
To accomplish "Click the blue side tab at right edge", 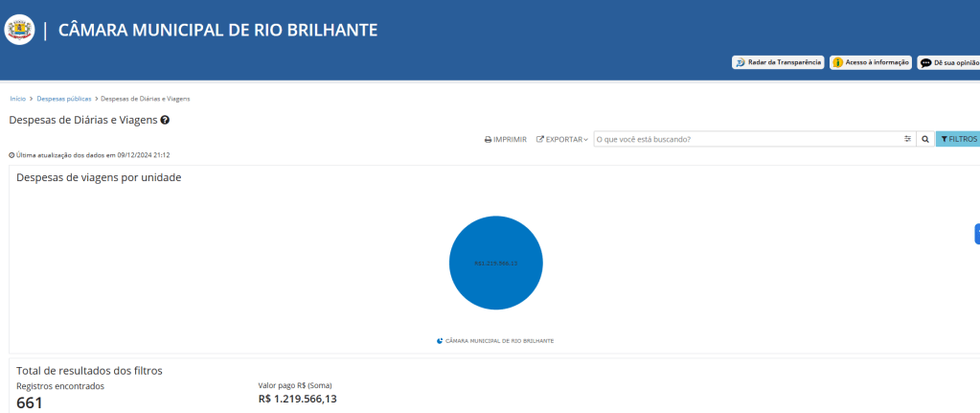I will point(976,233).
